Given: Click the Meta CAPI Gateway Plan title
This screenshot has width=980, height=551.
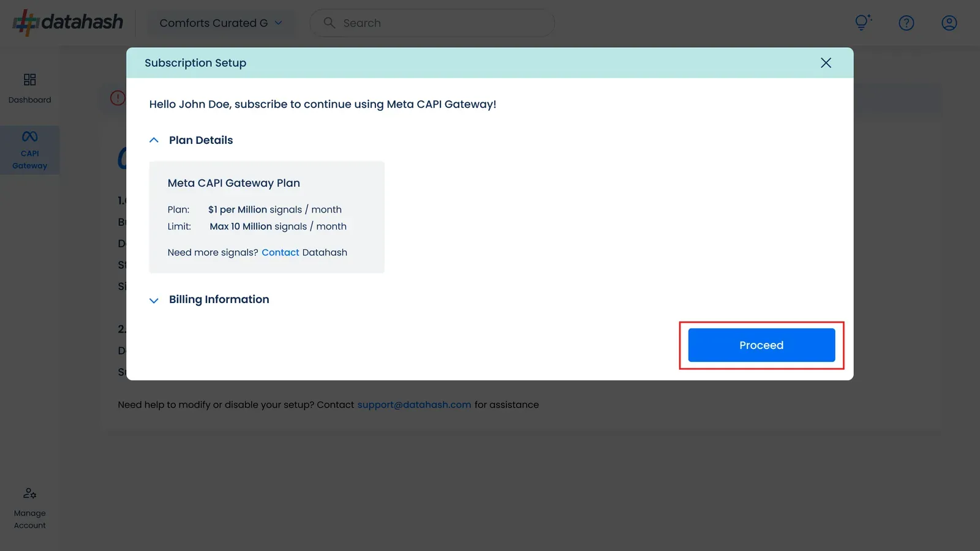Looking at the screenshot, I should 234,183.
